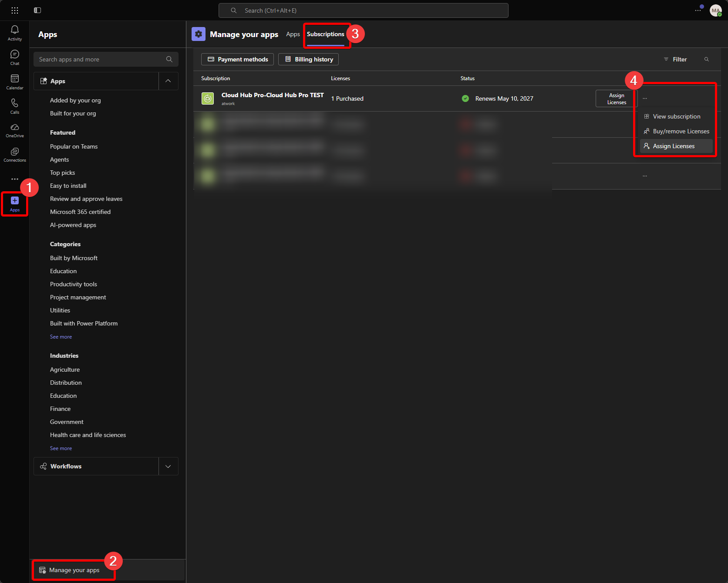Viewport: 728px width, 583px height.
Task: Open Built by Microsoft category
Action: point(74,258)
